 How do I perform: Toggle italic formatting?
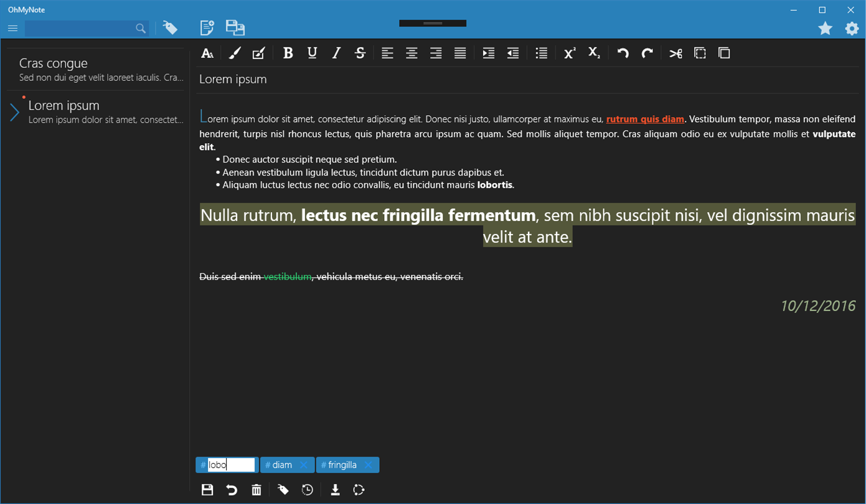click(336, 54)
